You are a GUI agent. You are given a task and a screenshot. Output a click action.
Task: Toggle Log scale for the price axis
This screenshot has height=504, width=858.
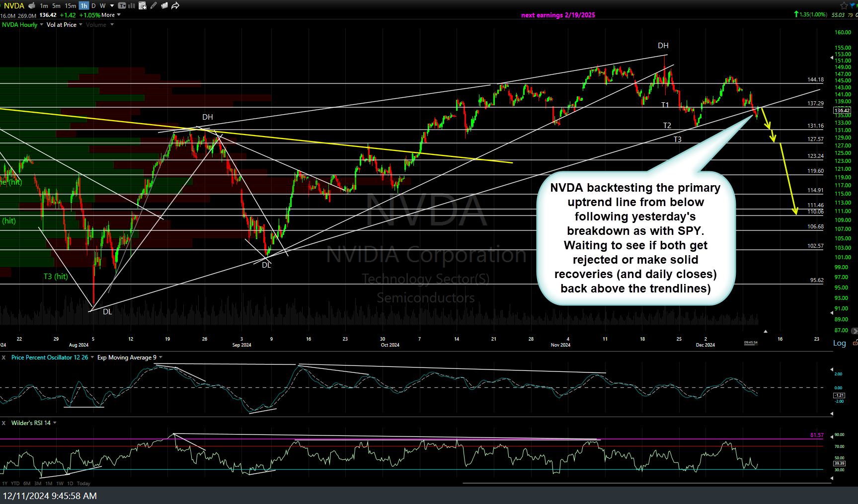pos(839,343)
